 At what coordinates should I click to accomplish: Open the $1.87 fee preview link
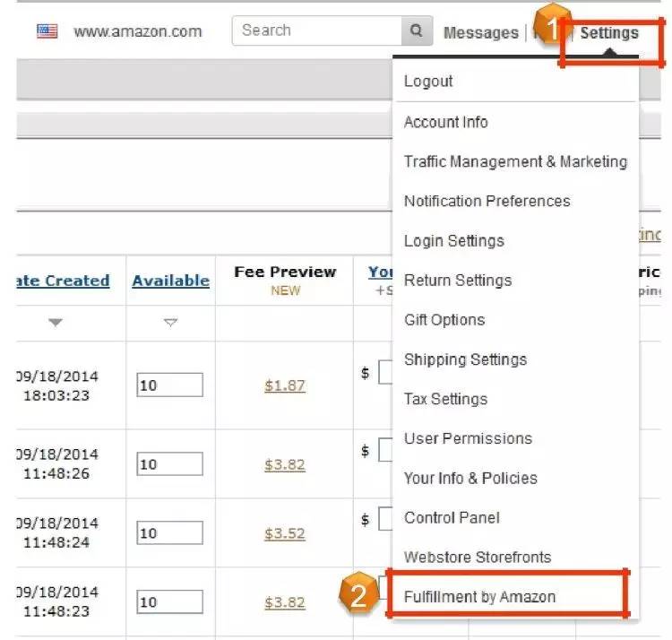click(285, 385)
